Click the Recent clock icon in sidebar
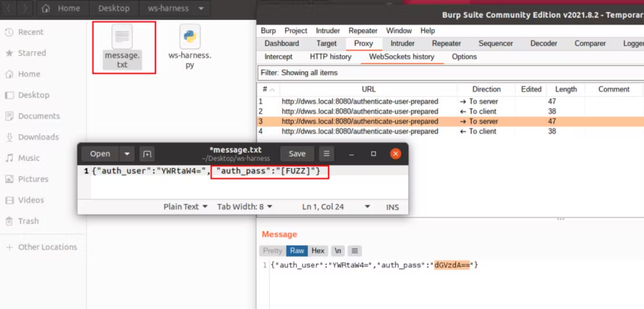This screenshot has width=644, height=309. (9, 32)
